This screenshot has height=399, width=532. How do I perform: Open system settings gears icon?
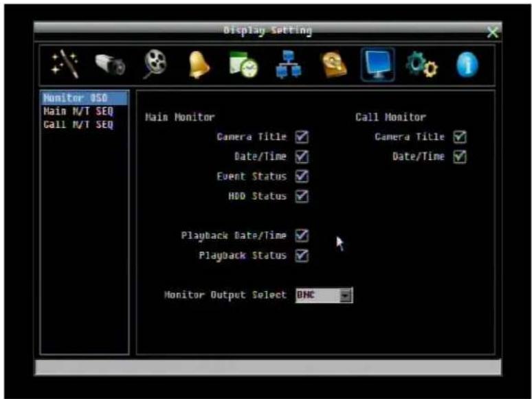click(x=422, y=65)
